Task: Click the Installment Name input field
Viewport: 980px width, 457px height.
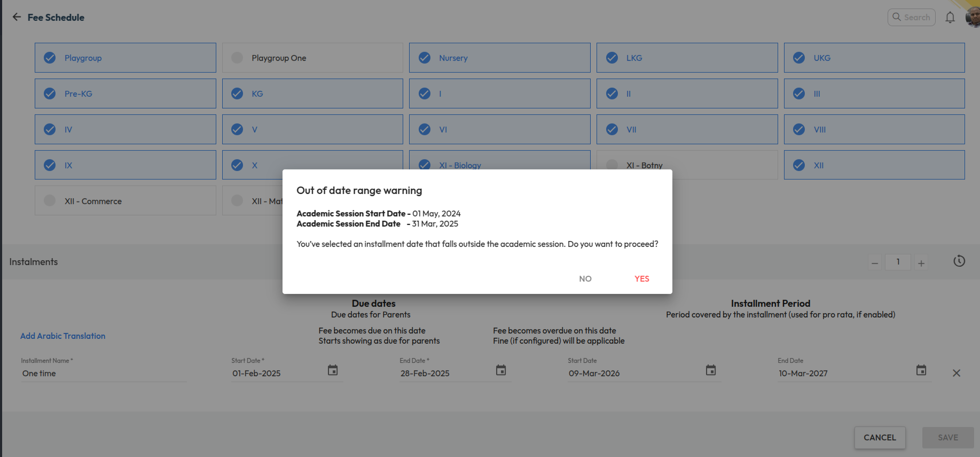Action: [103, 373]
